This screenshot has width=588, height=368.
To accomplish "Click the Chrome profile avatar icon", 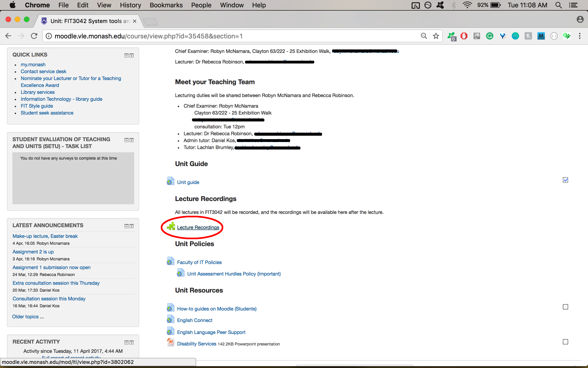I will click(x=580, y=20).
